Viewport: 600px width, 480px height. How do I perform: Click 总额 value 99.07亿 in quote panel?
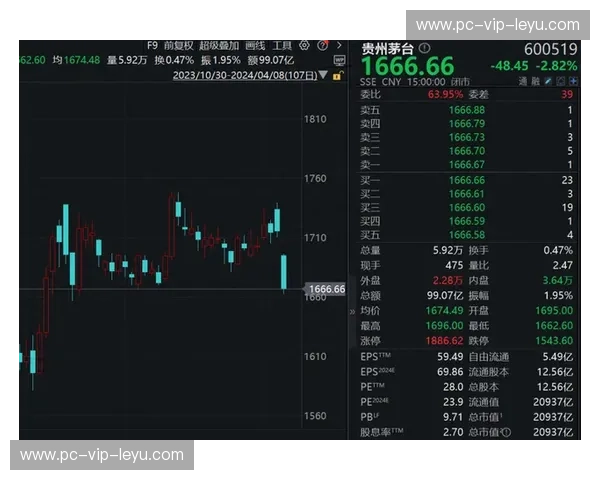coord(445,296)
